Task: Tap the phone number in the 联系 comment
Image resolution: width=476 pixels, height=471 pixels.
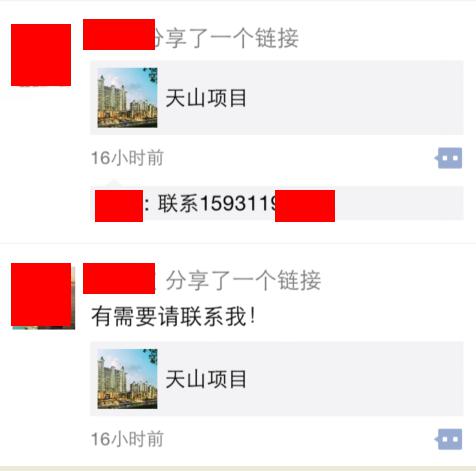Action: tap(268, 204)
